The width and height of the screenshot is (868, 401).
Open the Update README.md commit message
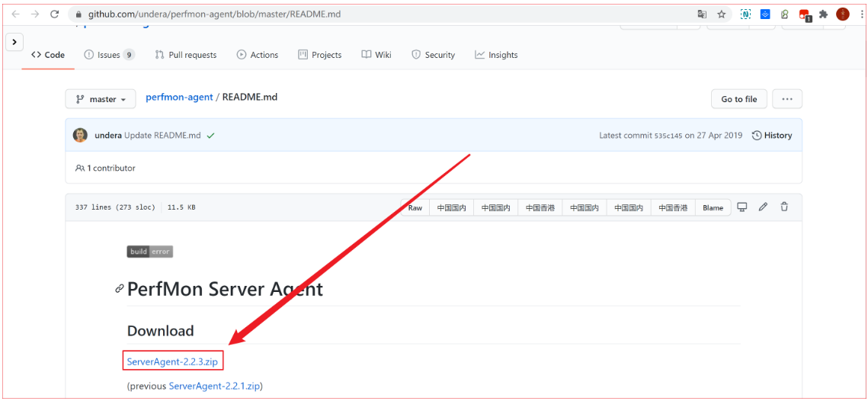pos(162,135)
